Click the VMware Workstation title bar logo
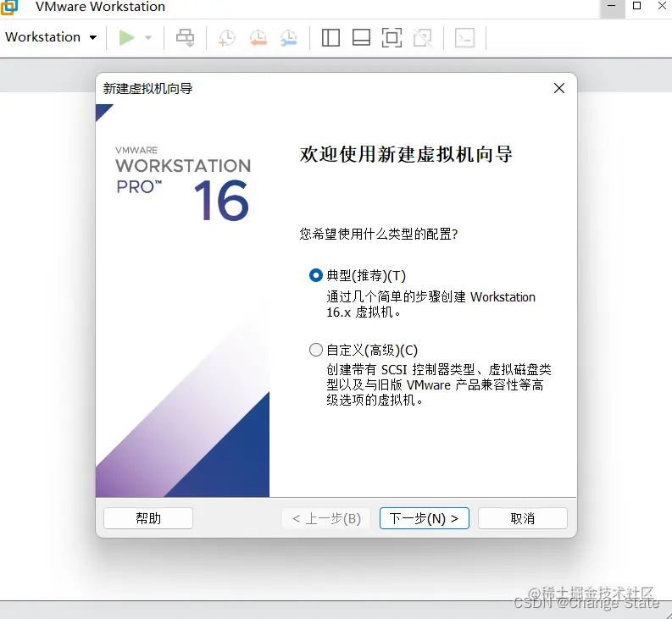Image resolution: width=672 pixels, height=619 pixels. [9, 7]
